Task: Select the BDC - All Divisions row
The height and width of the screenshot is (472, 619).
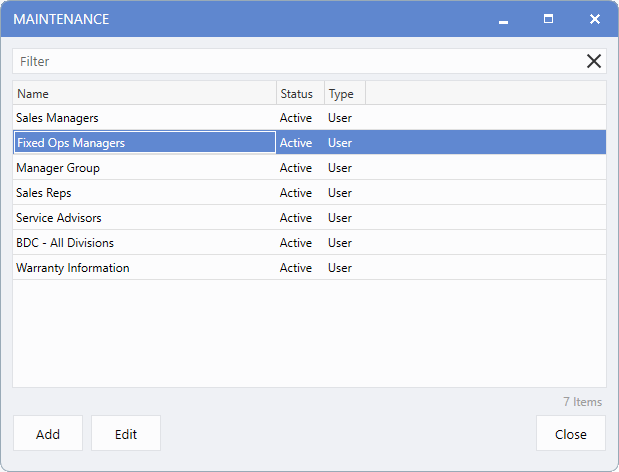Action: [310, 243]
